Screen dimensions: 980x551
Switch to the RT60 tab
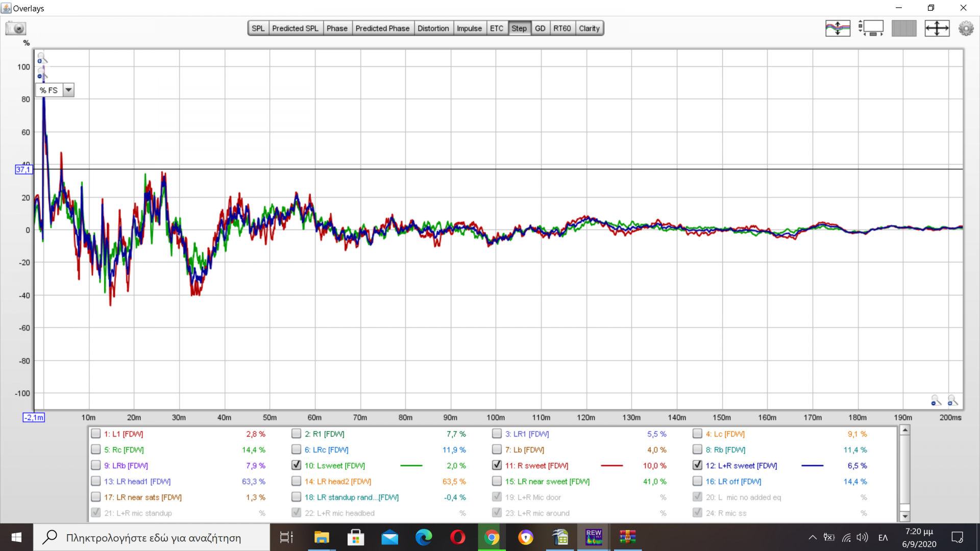pyautogui.click(x=561, y=29)
